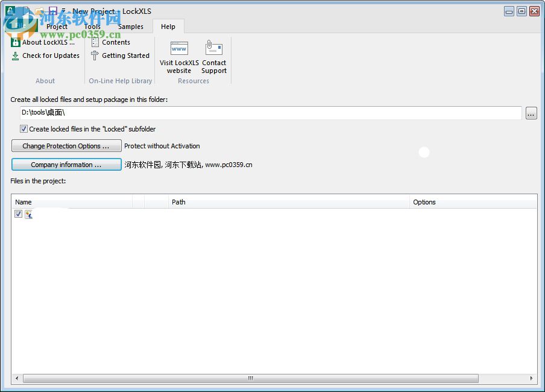The height and width of the screenshot is (392, 545).
Task: Open help Contents
Action: pos(110,42)
